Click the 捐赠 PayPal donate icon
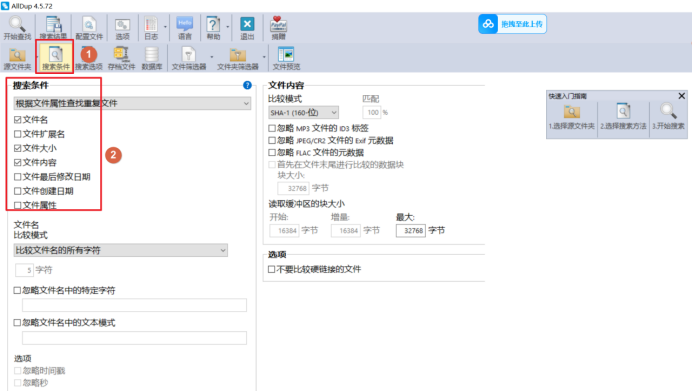Image resolution: width=692 pixels, height=392 pixels. (x=278, y=27)
